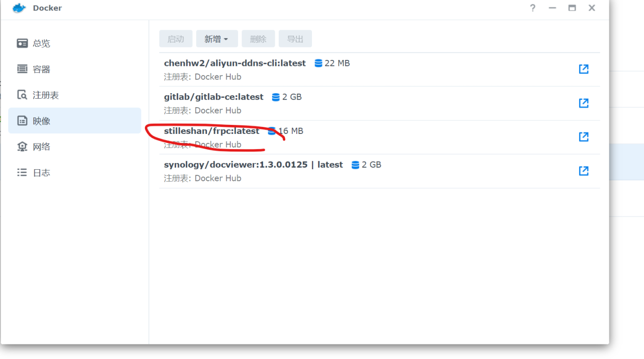Open the Docker help question mark
This screenshot has height=359, width=644.
point(533,8)
